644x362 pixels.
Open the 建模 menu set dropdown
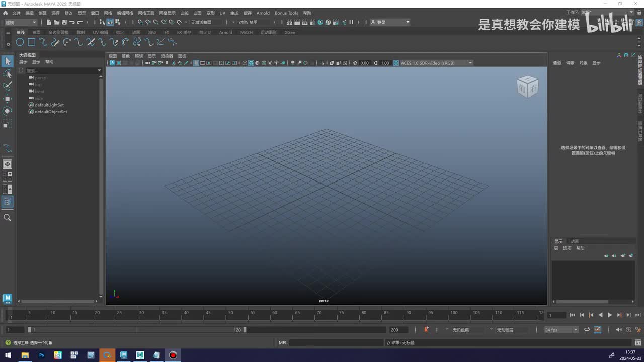click(20, 22)
